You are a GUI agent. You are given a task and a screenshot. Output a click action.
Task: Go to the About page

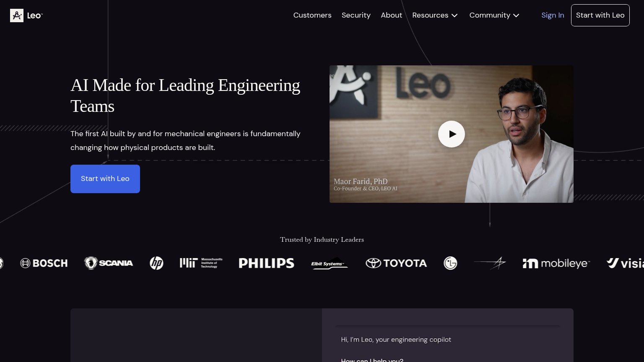click(391, 15)
